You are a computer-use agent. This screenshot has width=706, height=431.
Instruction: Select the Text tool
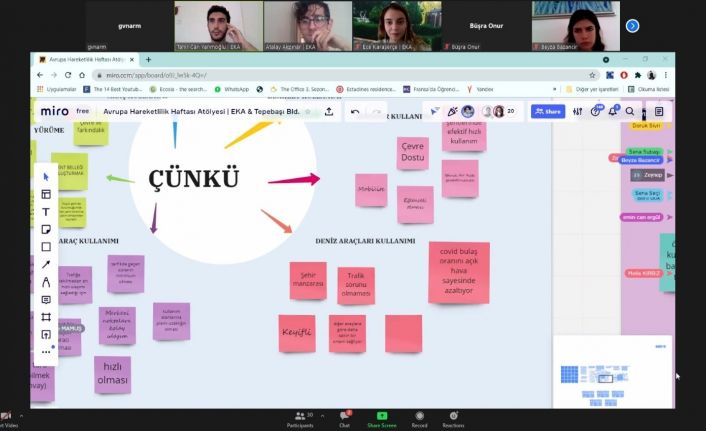[x=46, y=212]
